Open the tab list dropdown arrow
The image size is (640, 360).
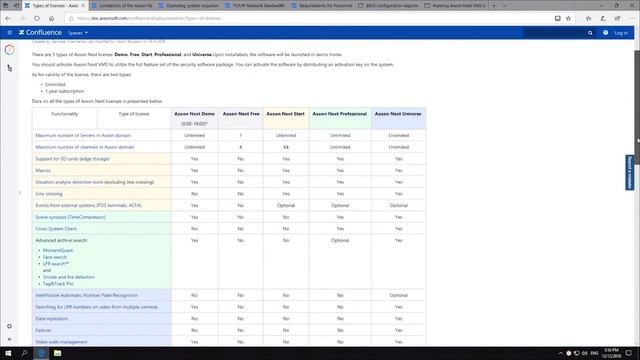pyautogui.click(x=504, y=6)
